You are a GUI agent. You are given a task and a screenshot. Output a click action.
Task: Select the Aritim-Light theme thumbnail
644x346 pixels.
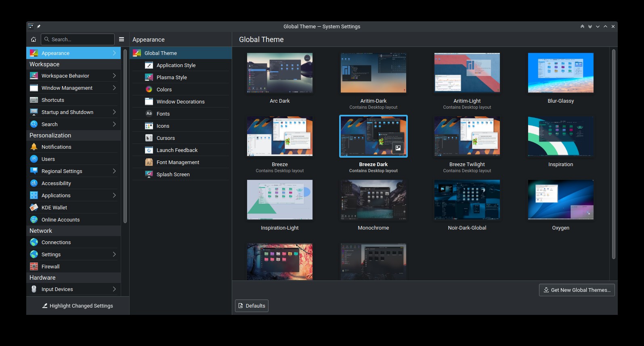[467, 73]
